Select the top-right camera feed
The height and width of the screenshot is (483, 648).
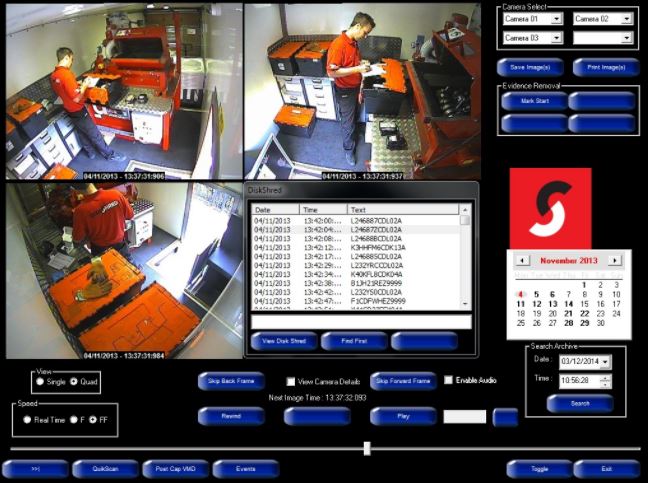[362, 91]
